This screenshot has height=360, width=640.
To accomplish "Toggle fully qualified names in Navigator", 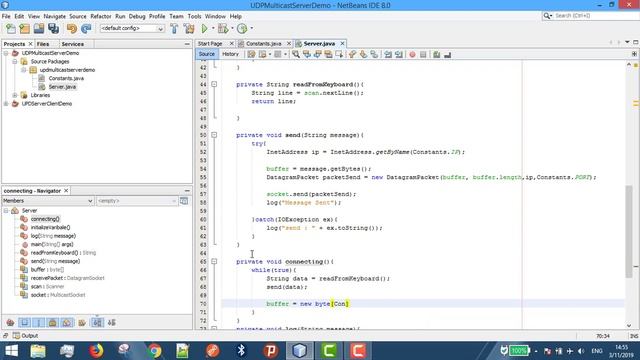I will click(x=82, y=322).
